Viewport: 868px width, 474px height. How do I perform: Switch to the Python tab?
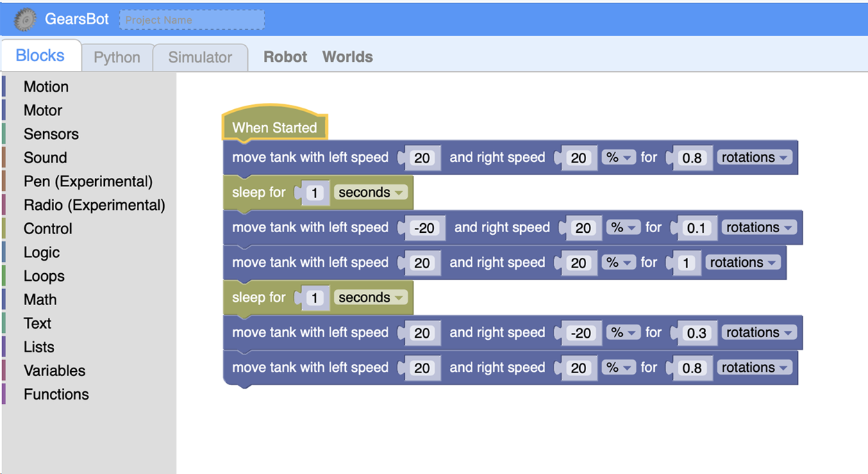point(117,58)
